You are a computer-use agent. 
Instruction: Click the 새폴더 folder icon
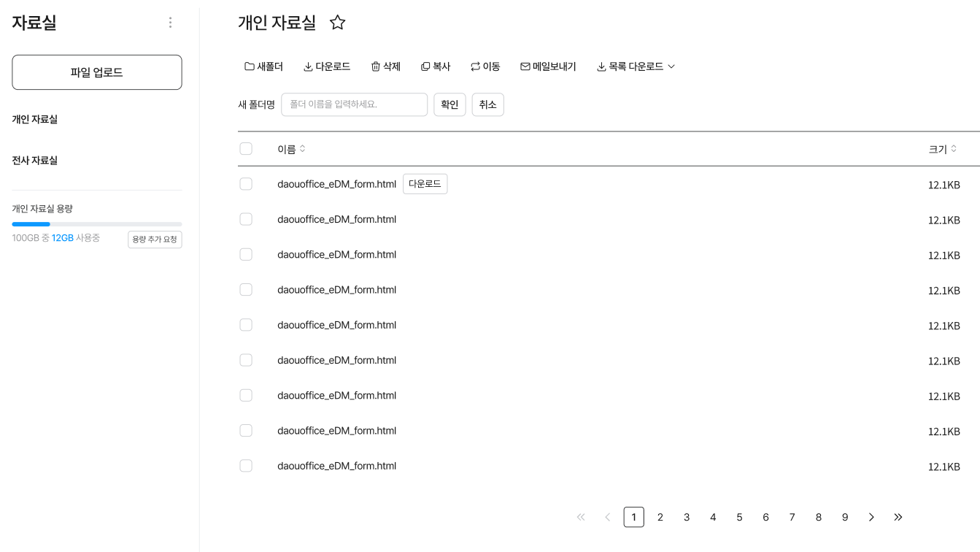click(250, 66)
